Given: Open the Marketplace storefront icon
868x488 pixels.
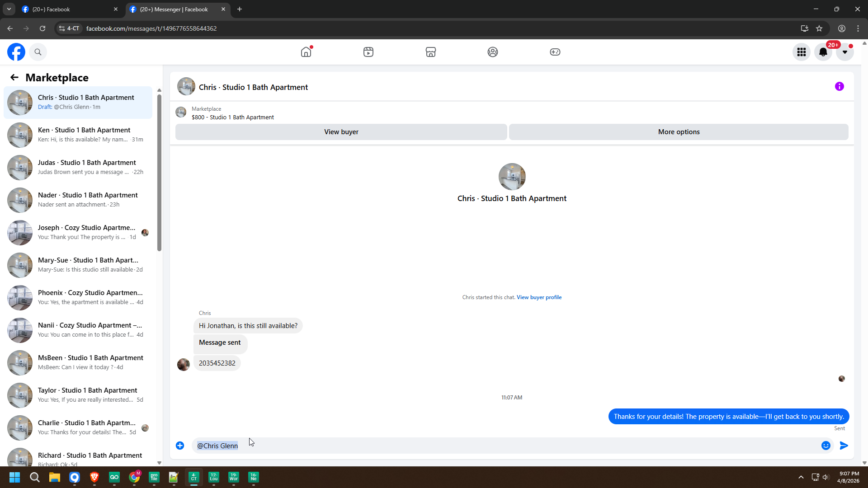Looking at the screenshot, I should point(430,52).
